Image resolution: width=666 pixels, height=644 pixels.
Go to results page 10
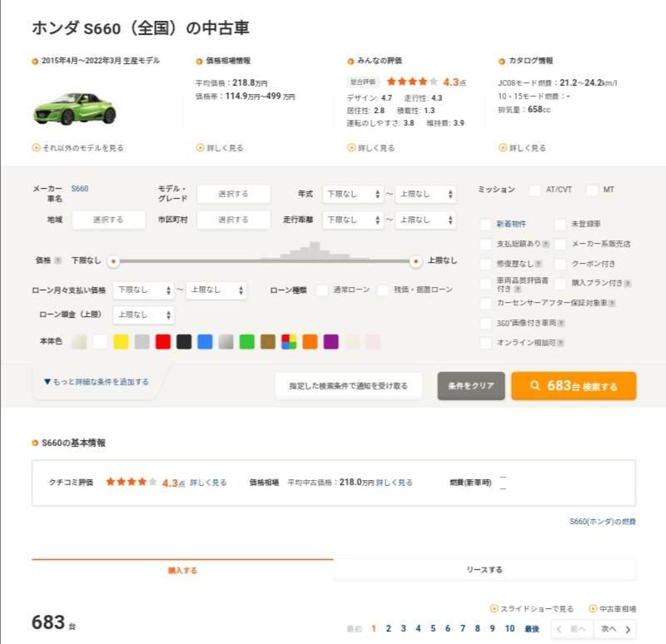pyautogui.click(x=509, y=628)
